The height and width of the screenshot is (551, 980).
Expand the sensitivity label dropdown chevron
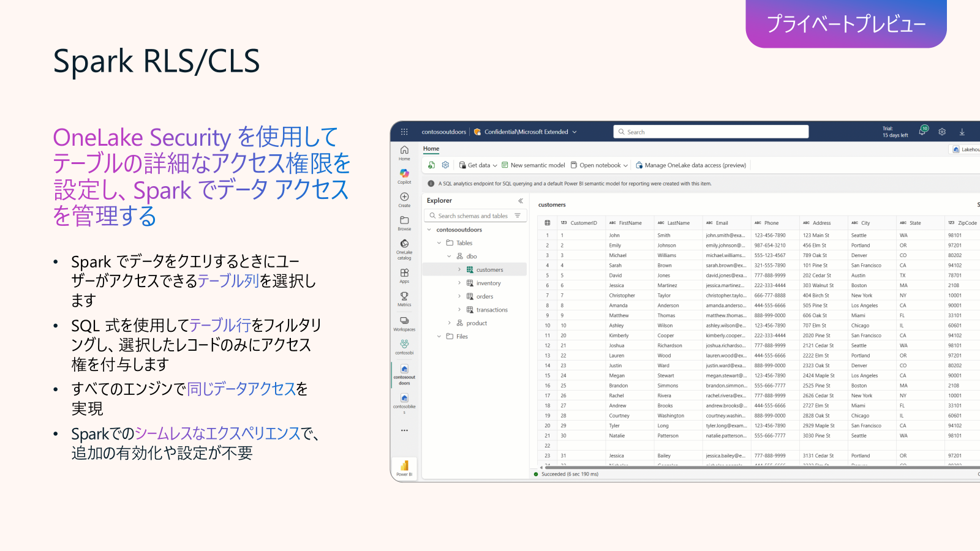tap(575, 132)
